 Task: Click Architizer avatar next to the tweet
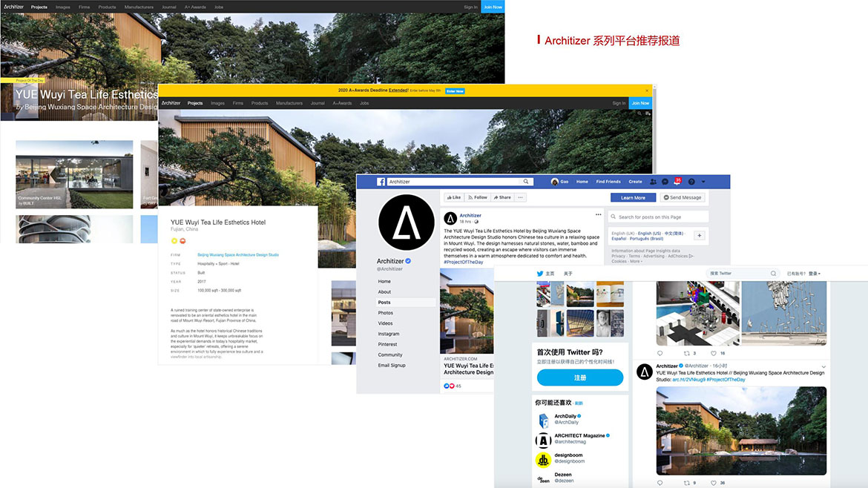click(645, 372)
